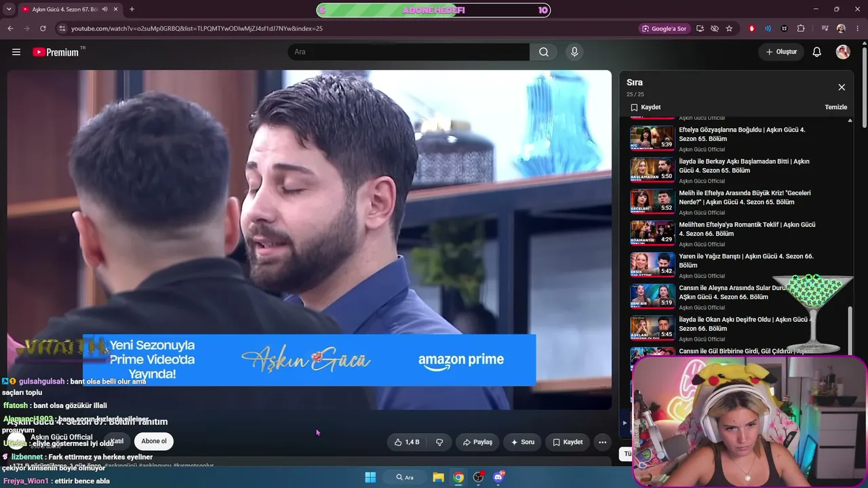Image resolution: width=868 pixels, height=488 pixels.
Task: View site information icon in address bar
Action: (62, 28)
